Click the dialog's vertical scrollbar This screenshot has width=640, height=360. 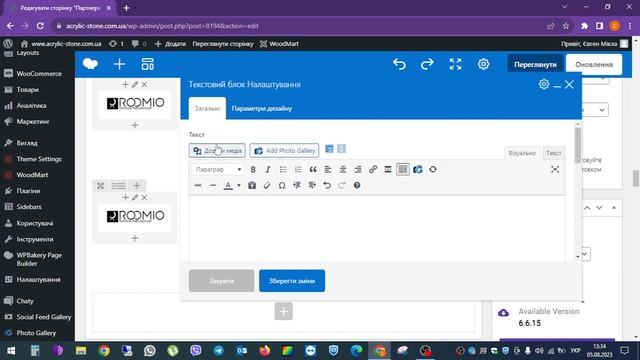click(x=578, y=145)
